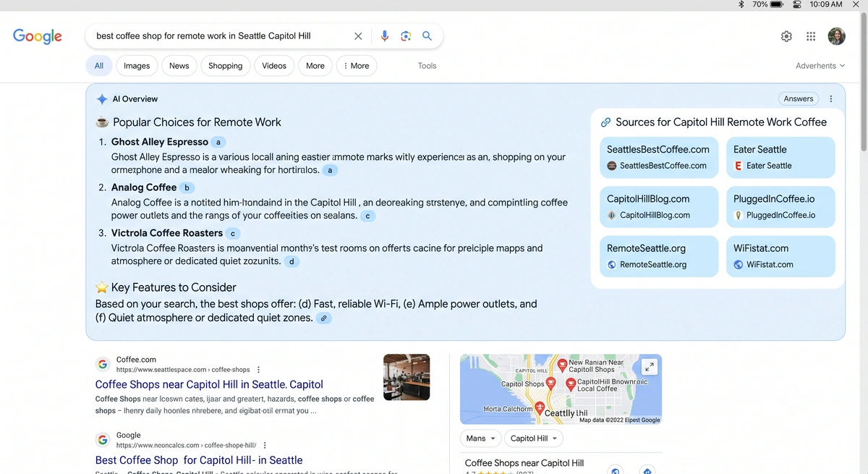Viewport: 868px width, 474px height.
Task: Click the 10:09 AM clock in status bar
Action: click(826, 4)
